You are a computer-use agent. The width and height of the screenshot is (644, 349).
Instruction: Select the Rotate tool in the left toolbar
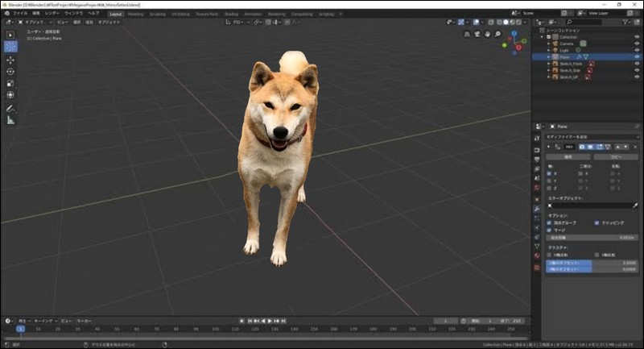(x=10, y=72)
